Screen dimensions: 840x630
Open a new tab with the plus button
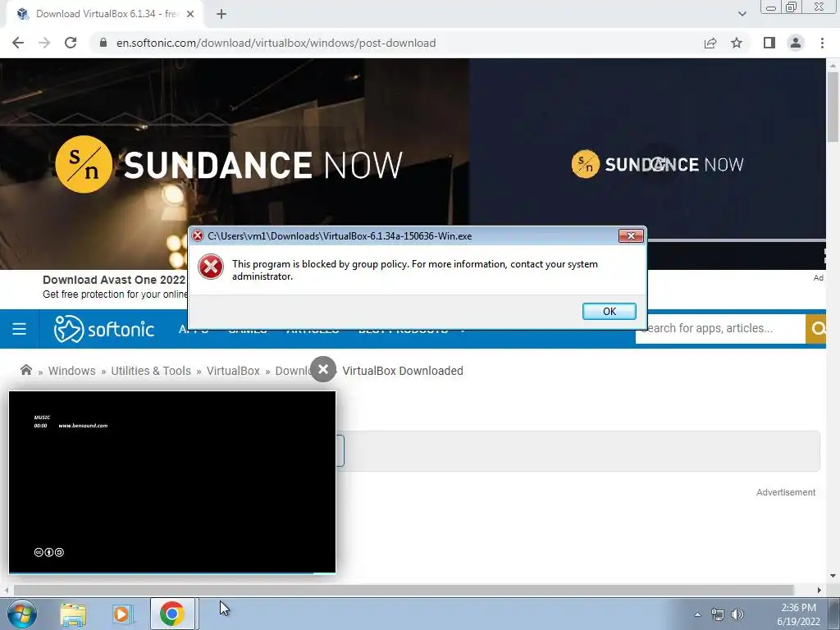click(221, 14)
